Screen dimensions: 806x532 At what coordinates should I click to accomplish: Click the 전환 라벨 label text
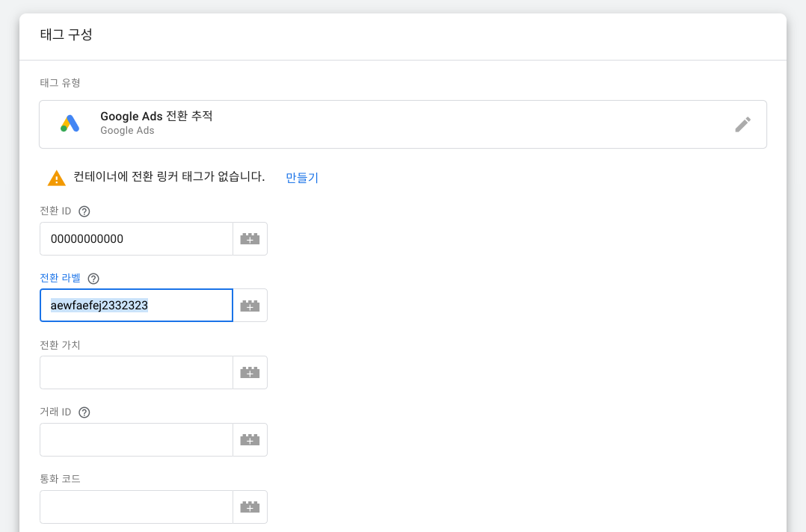tap(60, 278)
